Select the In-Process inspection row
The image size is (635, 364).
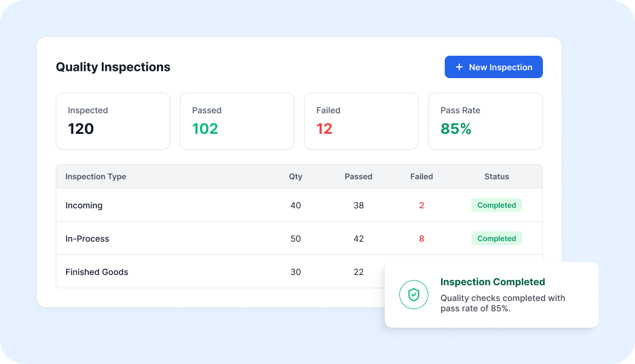point(299,239)
